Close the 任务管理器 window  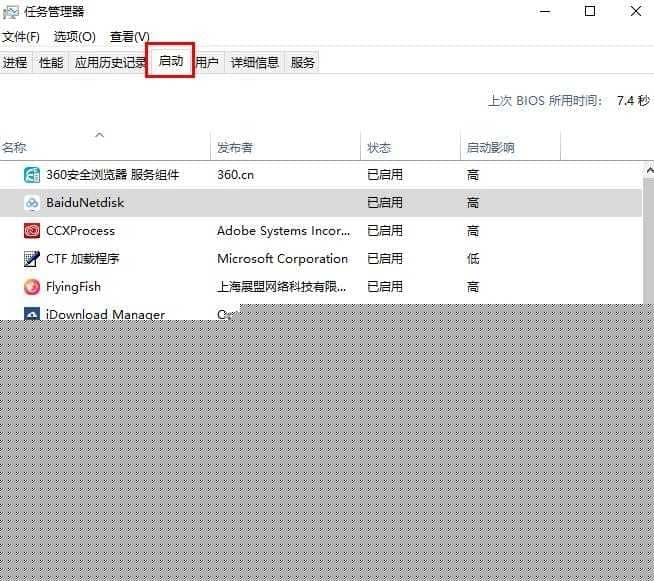636,11
